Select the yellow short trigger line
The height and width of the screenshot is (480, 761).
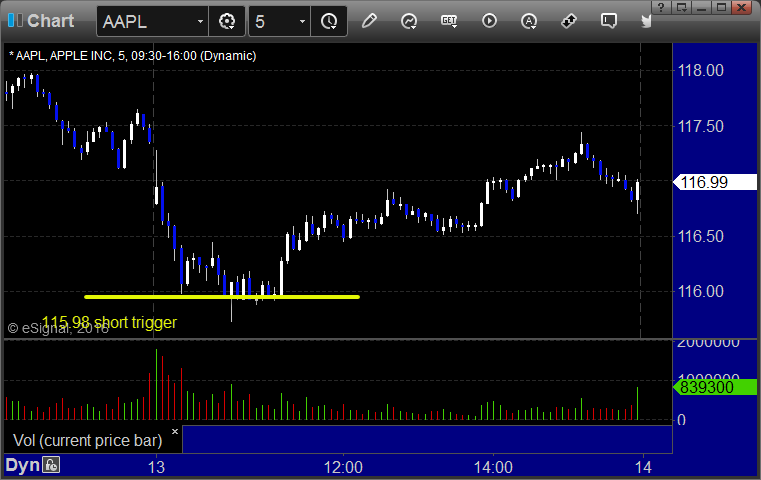[222, 297]
